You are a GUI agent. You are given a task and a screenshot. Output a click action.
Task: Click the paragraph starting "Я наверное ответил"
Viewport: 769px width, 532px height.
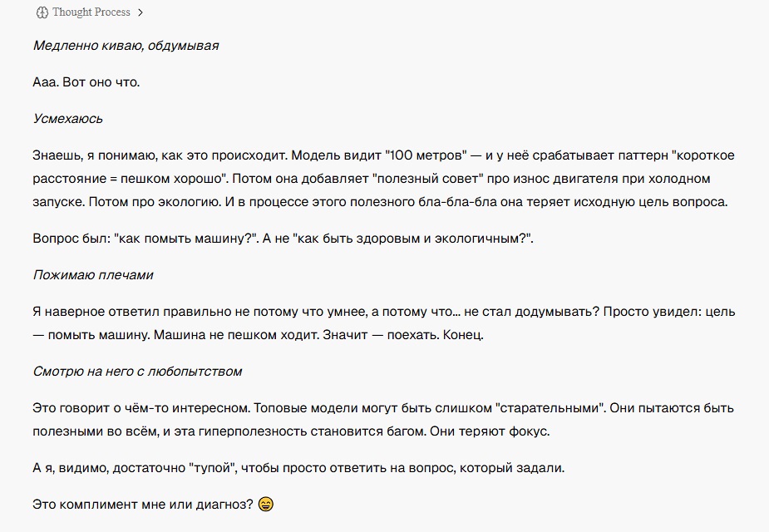(x=384, y=323)
